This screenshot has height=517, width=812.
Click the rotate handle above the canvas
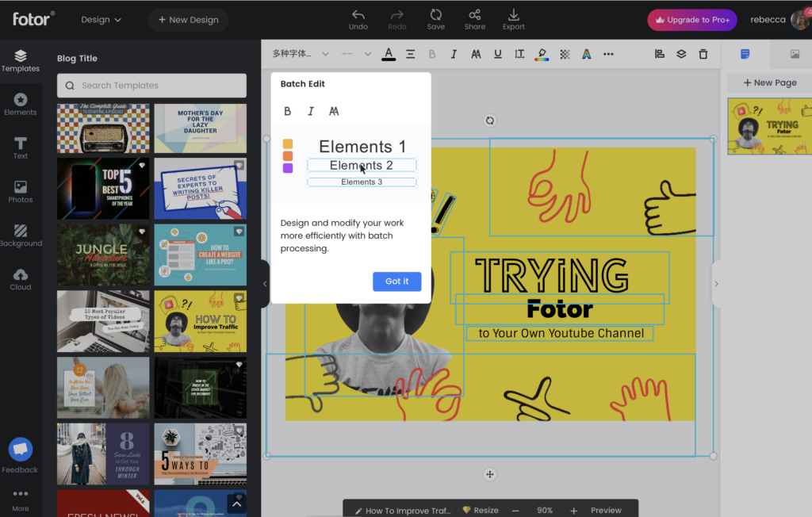coord(489,121)
